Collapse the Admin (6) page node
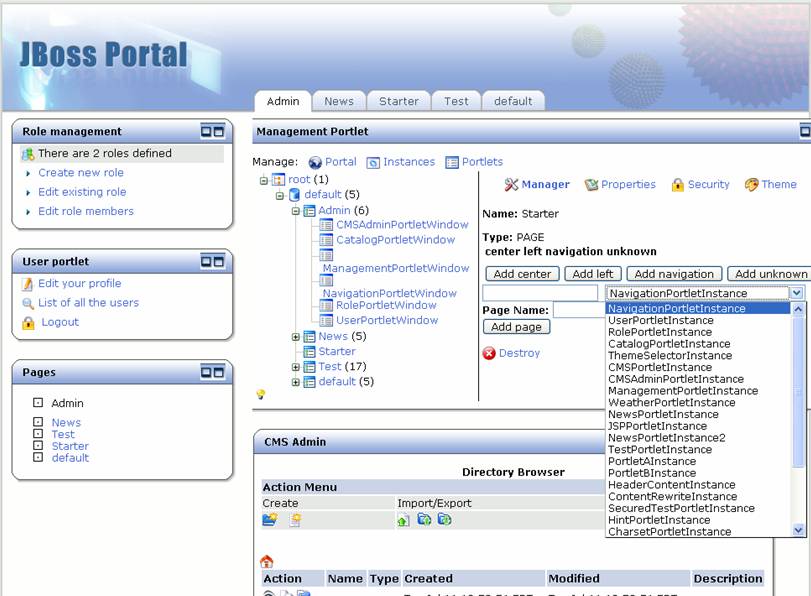The height and width of the screenshot is (596, 811). coord(296,211)
